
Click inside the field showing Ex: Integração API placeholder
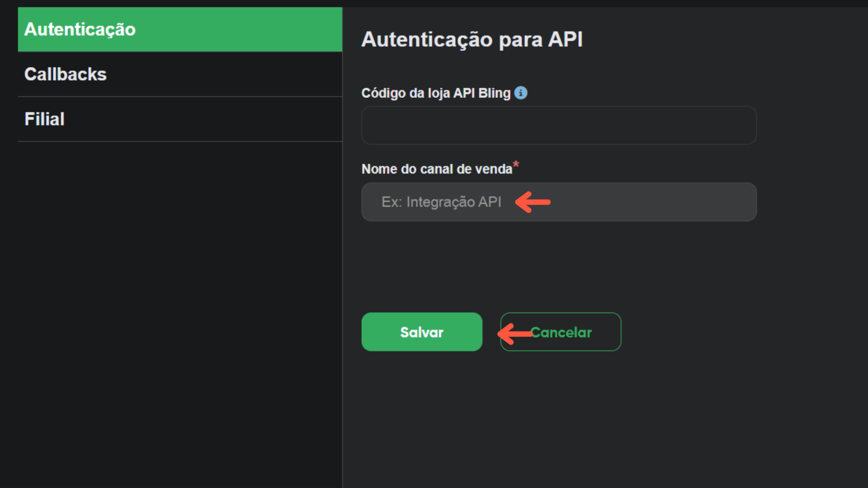(558, 202)
